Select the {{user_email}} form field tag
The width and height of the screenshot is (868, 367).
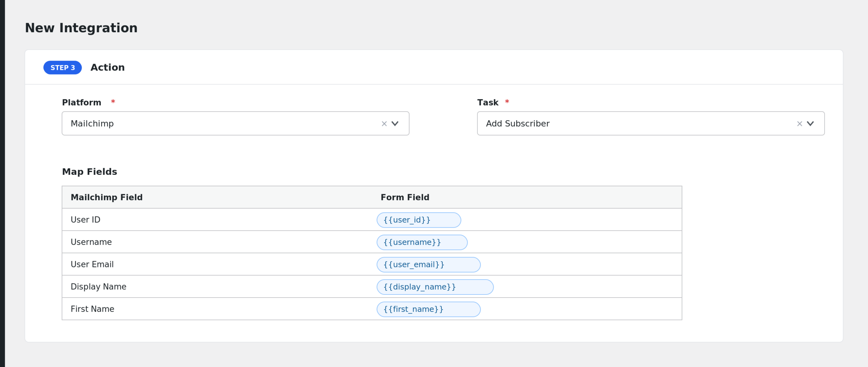(x=429, y=265)
